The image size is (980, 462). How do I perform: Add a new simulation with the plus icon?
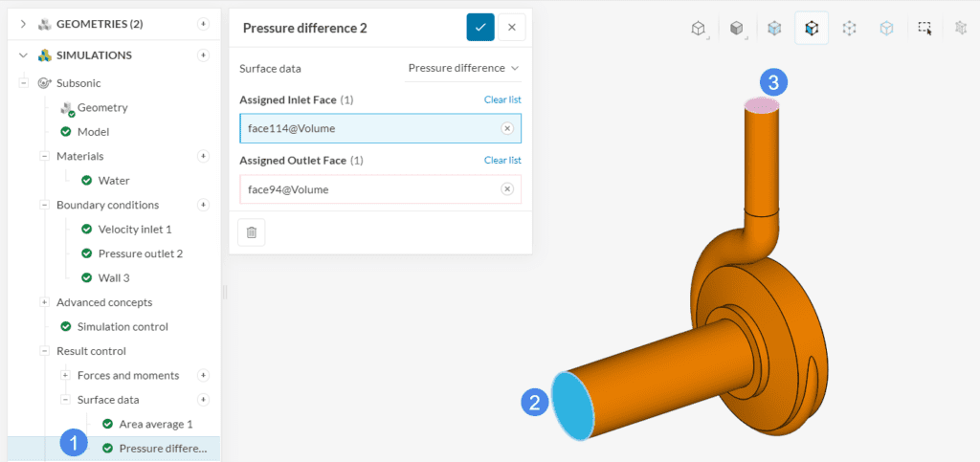click(203, 55)
